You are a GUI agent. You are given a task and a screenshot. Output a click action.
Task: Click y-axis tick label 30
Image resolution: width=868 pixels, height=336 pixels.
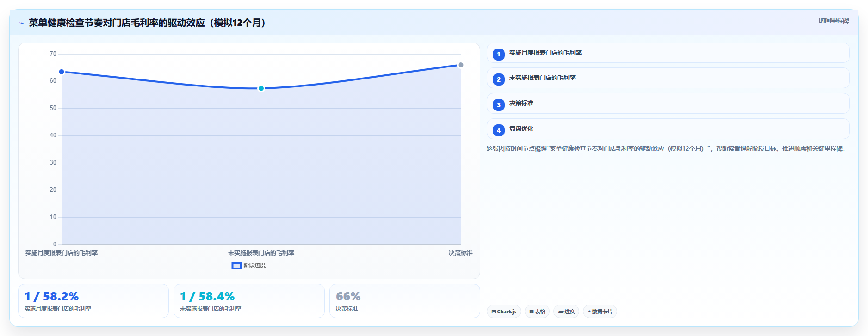pyautogui.click(x=53, y=163)
